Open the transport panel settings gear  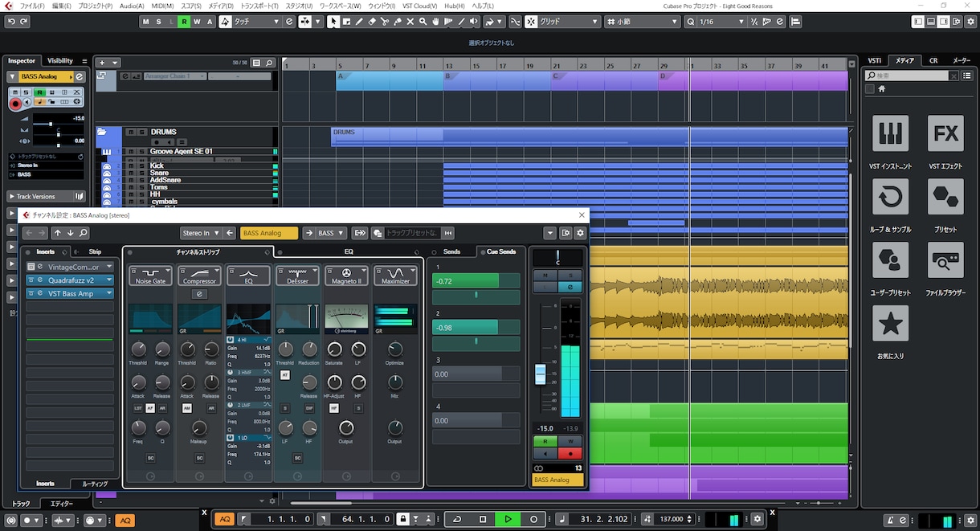(756, 520)
